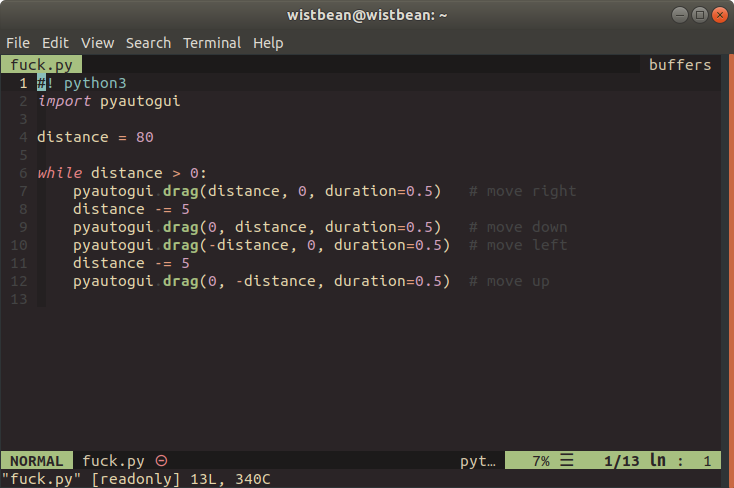Viewport: 734px width, 488px height.
Task: Click the '# move left' comment
Action: click(x=518, y=245)
